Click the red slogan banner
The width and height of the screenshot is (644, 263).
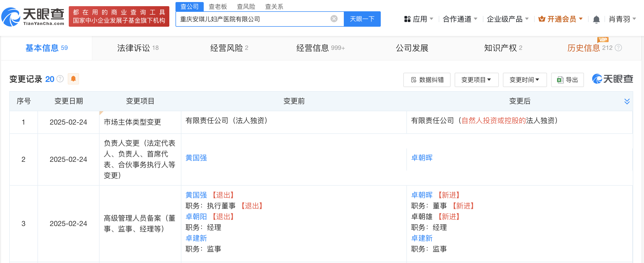(x=119, y=16)
